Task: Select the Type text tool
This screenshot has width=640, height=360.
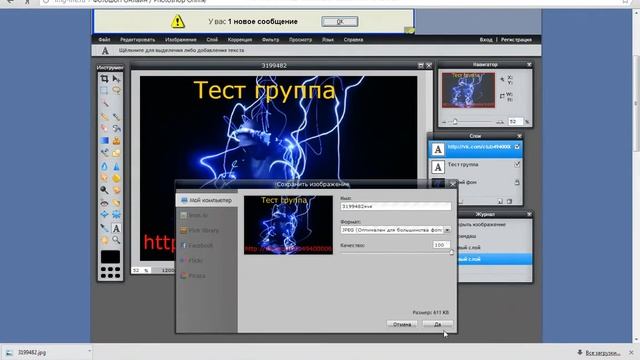Action: point(116,228)
